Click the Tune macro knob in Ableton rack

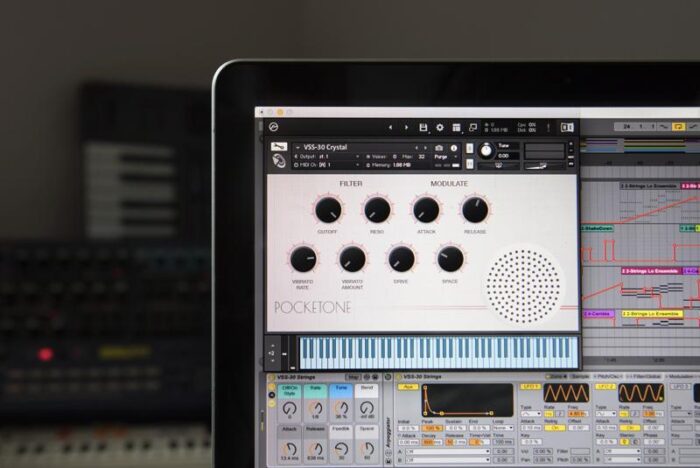click(x=341, y=408)
